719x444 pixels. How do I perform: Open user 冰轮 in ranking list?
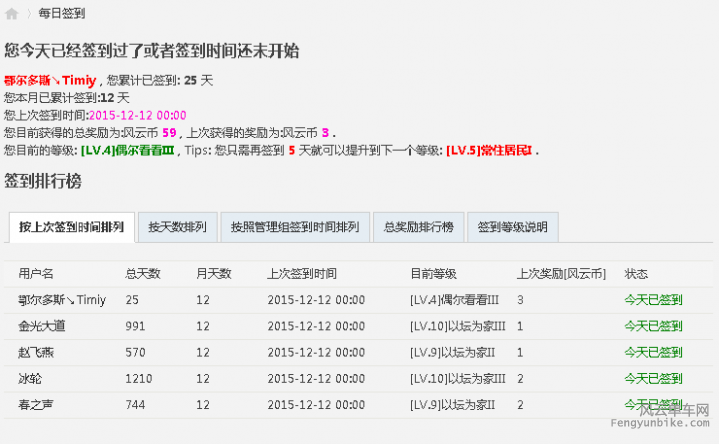coord(31,378)
